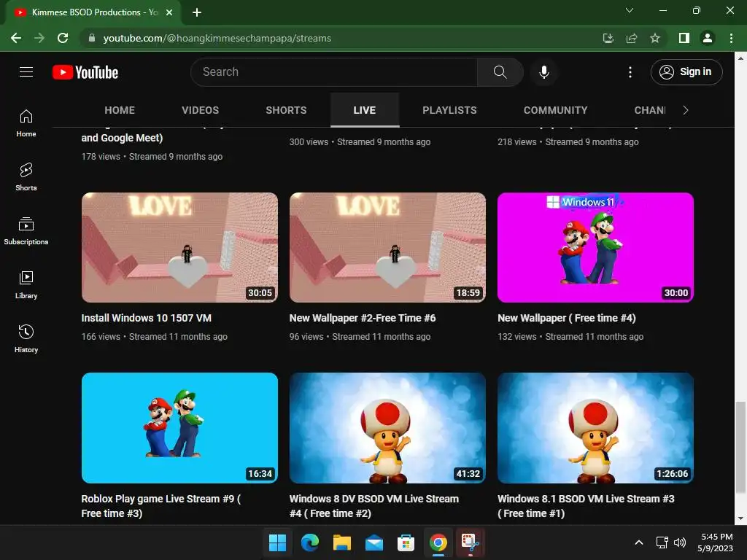Screen dimensions: 747x560
Task: Click '166 views • Streamed 11 months ago' text
Action: click(x=155, y=337)
